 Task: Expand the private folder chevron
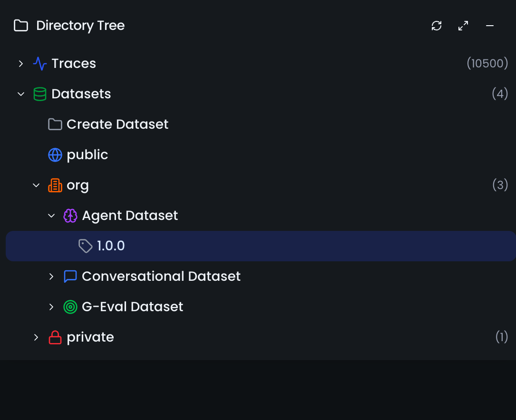coord(36,337)
